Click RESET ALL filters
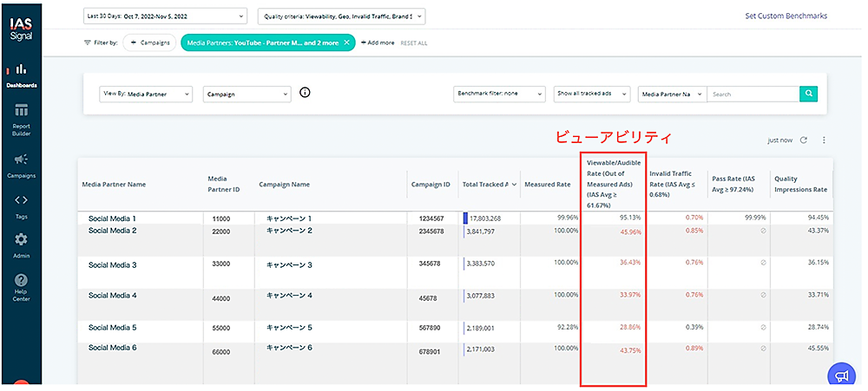 413,42
